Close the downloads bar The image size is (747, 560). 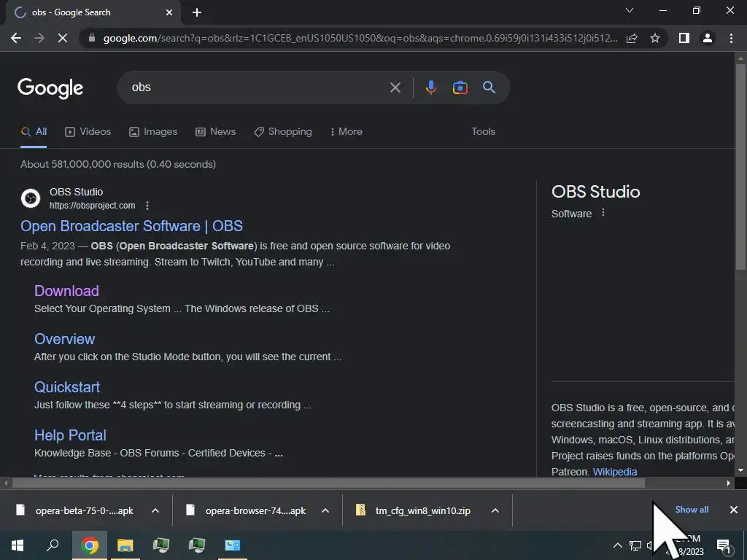point(734,510)
